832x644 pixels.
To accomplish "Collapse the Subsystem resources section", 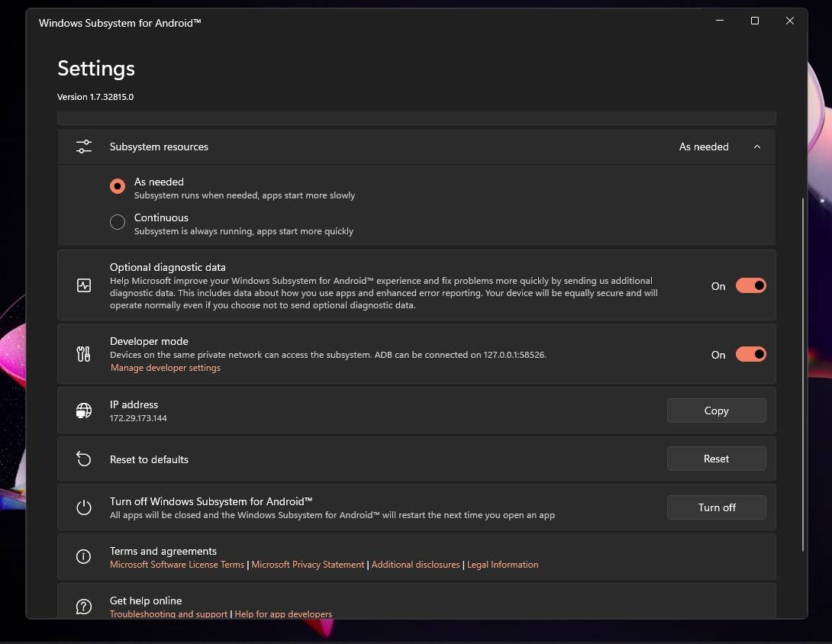I will pos(756,147).
